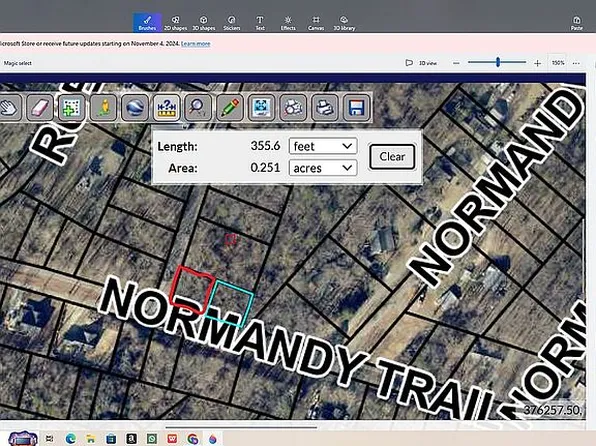596x446 pixels.
Task: Toggle the 3D view option
Action: [x=421, y=63]
